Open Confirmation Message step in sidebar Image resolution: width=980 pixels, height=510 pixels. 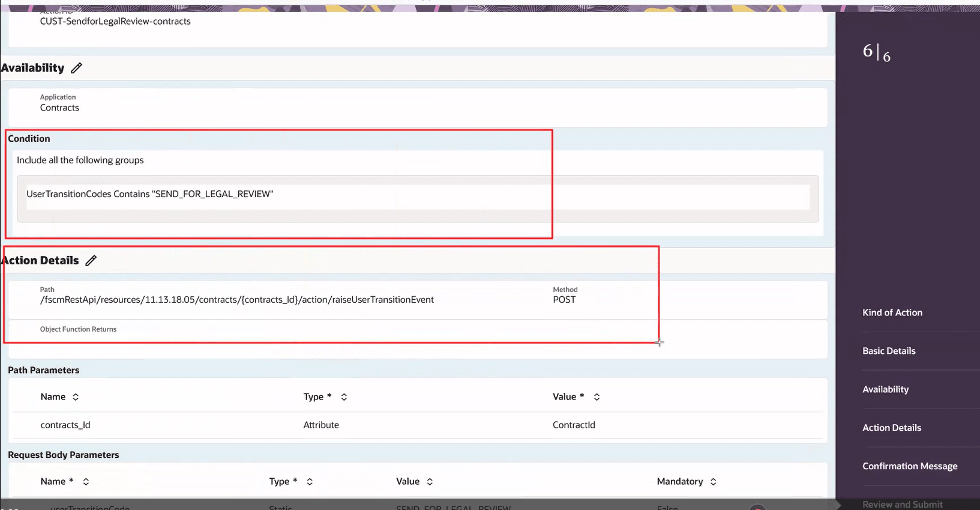pos(910,466)
